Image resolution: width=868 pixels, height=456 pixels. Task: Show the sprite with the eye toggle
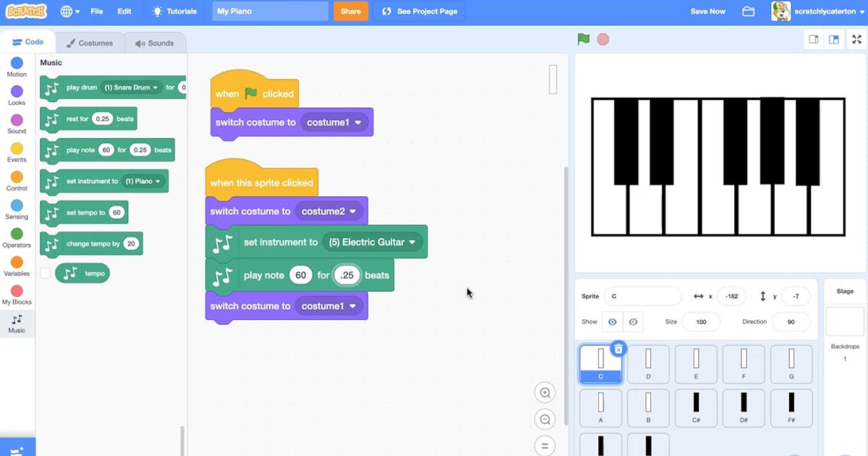(x=612, y=321)
